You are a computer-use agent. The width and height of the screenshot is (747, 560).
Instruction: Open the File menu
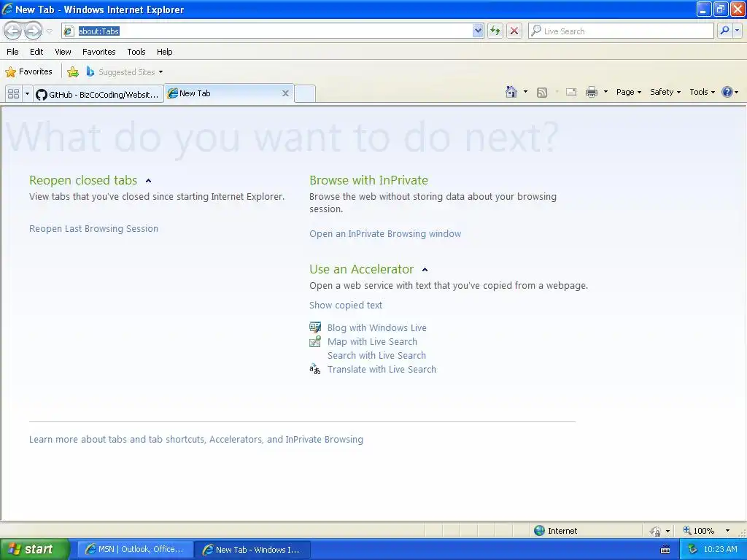13,52
